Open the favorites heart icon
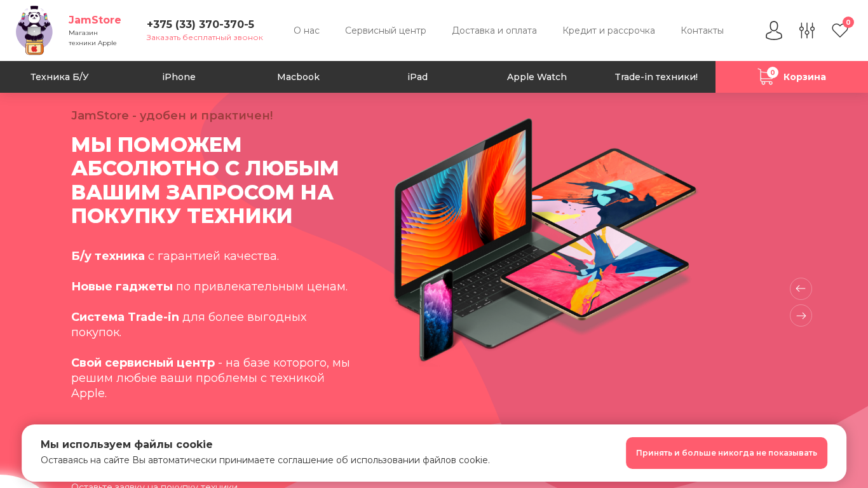This screenshot has width=868, height=488. tap(840, 30)
